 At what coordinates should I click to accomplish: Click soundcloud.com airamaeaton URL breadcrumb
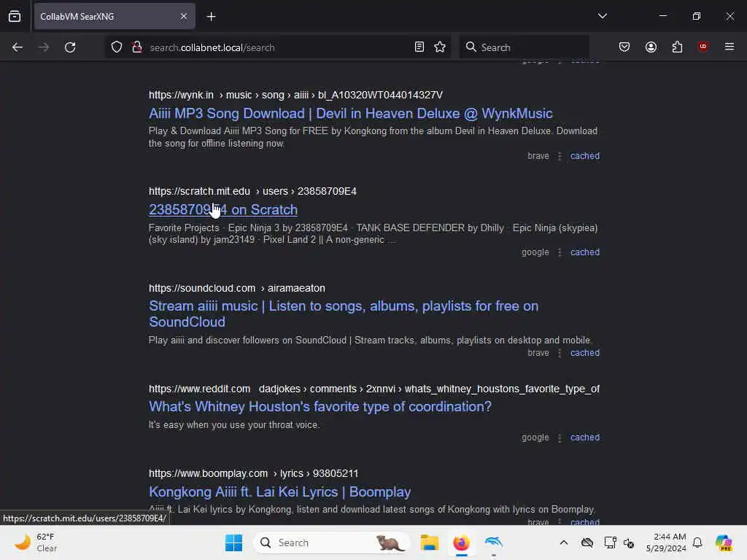tap(237, 289)
